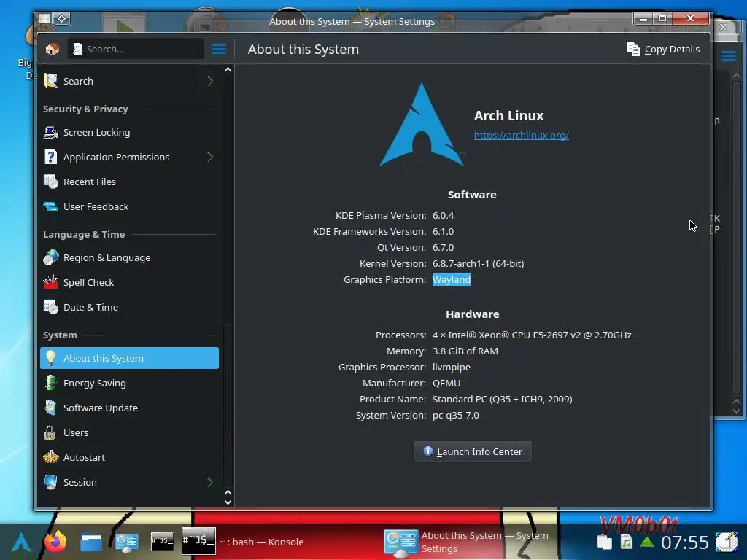Open the Screen Locking label
The height and width of the screenshot is (560, 747).
(97, 133)
